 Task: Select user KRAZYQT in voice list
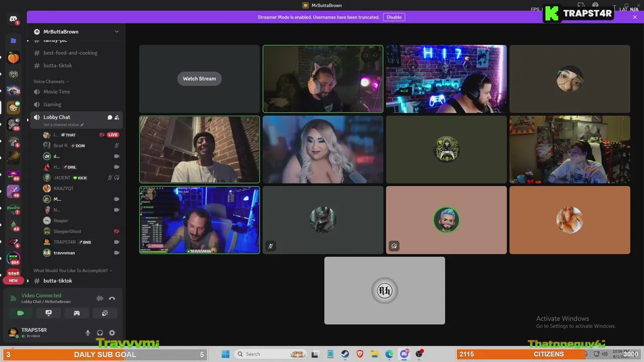point(82,189)
